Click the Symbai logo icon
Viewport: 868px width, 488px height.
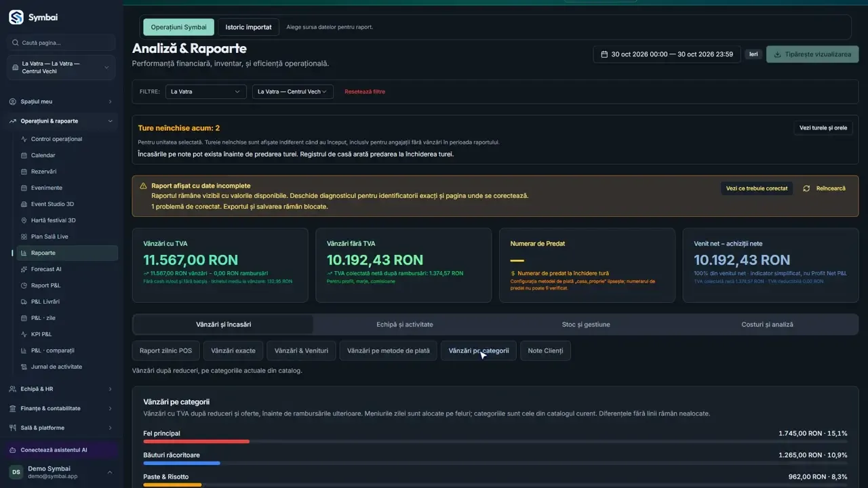point(16,17)
